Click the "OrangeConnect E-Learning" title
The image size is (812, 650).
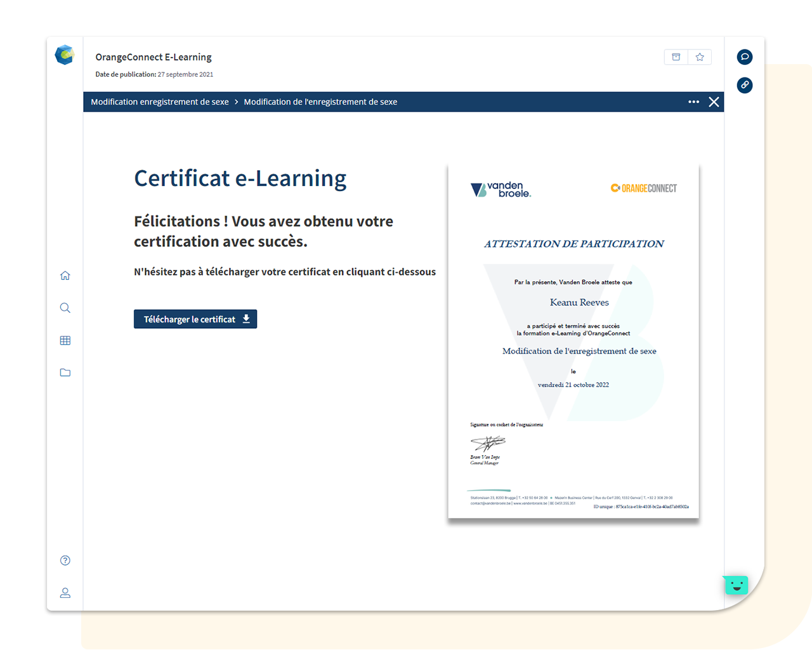click(154, 57)
